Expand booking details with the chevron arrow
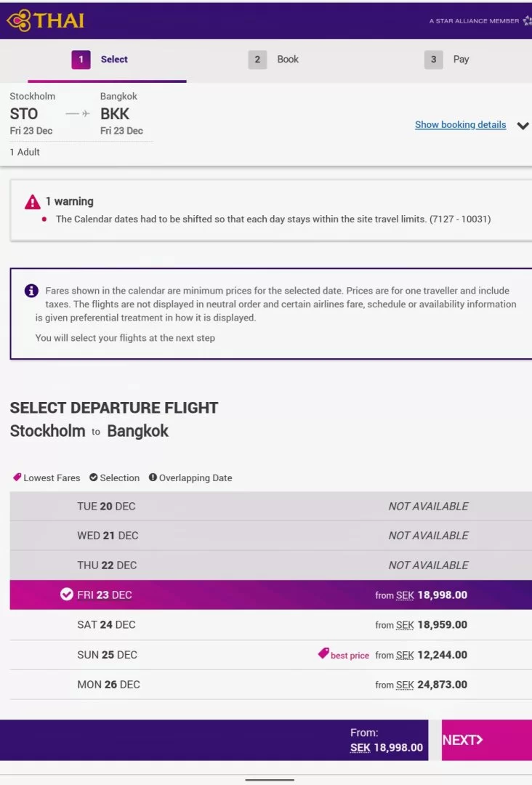This screenshot has height=785, width=532. [523, 125]
